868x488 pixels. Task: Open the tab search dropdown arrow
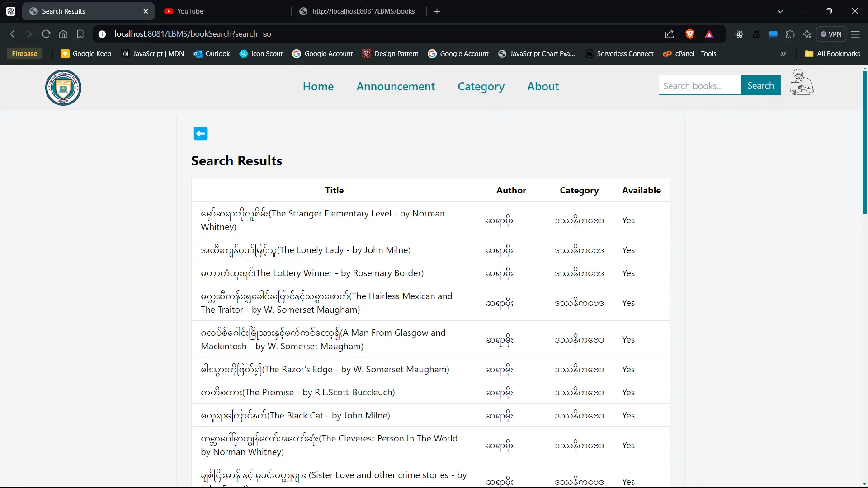pos(780,11)
